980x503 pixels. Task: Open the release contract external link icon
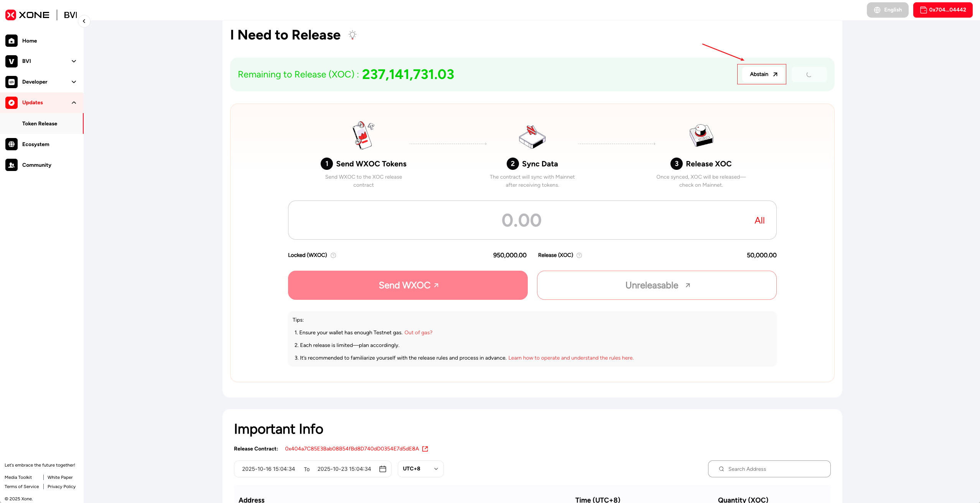click(425, 449)
